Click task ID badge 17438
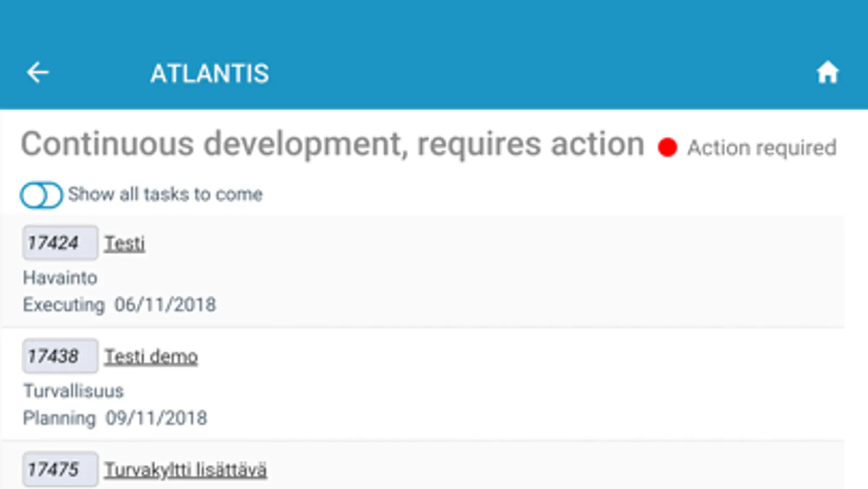Image resolution: width=868 pixels, height=489 pixels. (60, 356)
